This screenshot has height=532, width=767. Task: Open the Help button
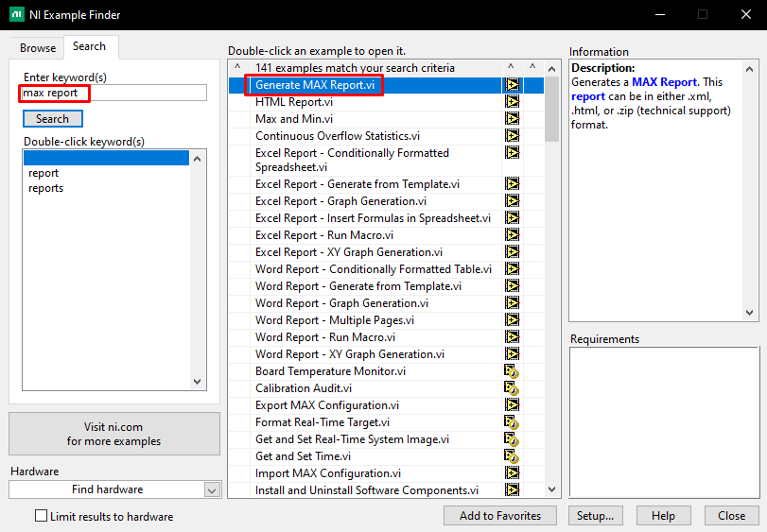663,516
